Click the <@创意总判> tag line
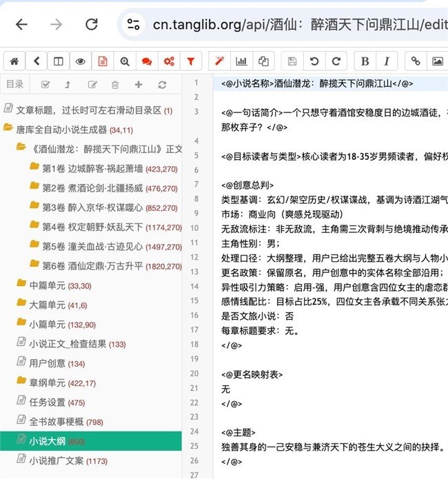This screenshot has height=479, width=448. coord(247,185)
